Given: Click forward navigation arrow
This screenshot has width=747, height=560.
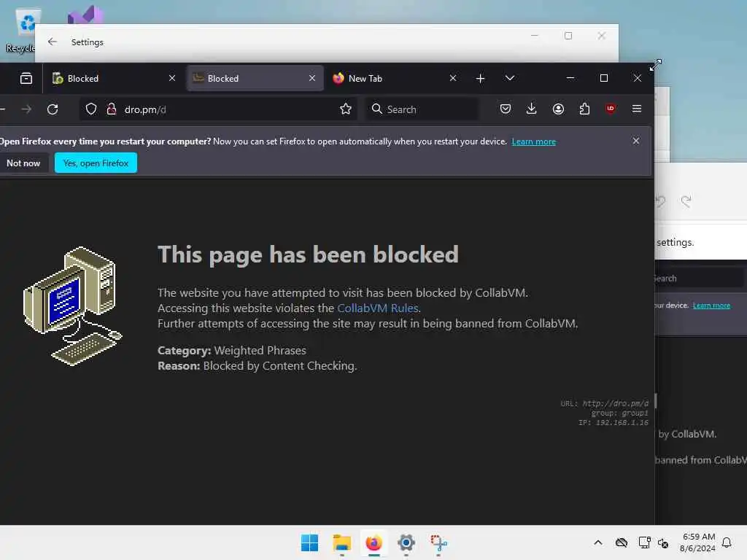Looking at the screenshot, I should (x=27, y=109).
